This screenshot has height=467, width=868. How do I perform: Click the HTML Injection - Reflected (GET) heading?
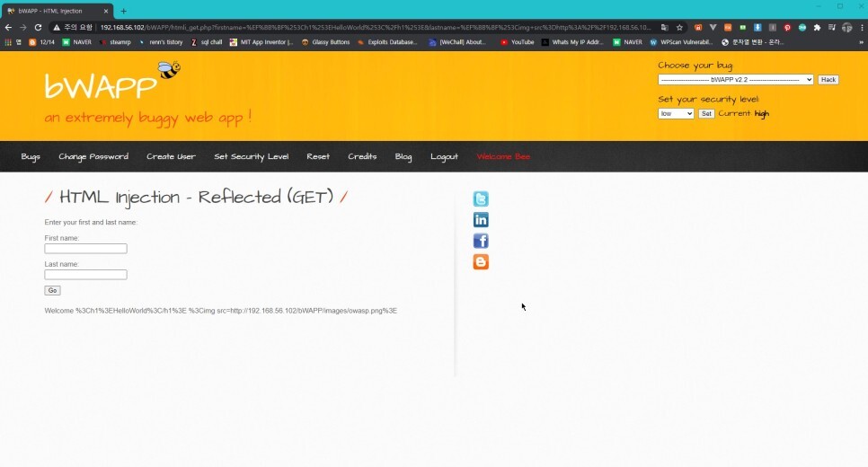[x=196, y=197]
